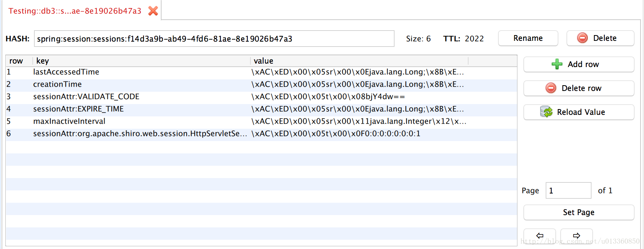Screen dimensions: 644x249
Task: Click the red minus Delete row icon
Action: tap(551, 88)
